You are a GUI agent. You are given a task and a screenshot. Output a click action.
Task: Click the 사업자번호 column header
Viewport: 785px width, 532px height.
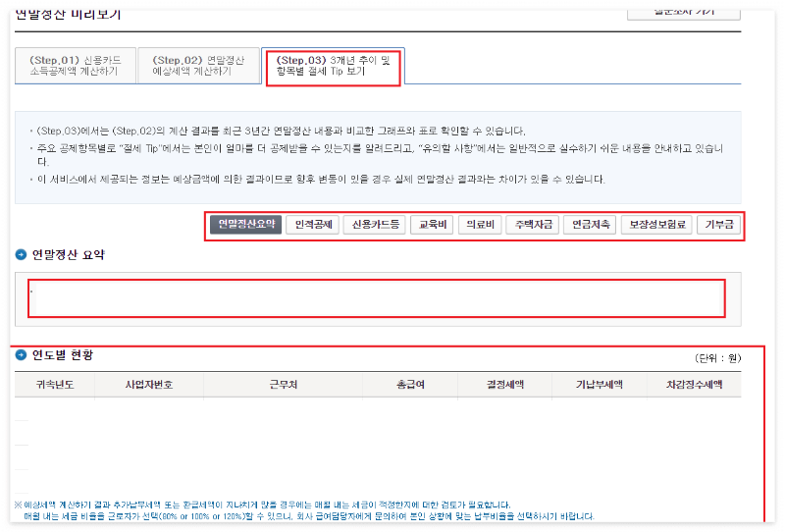click(149, 385)
